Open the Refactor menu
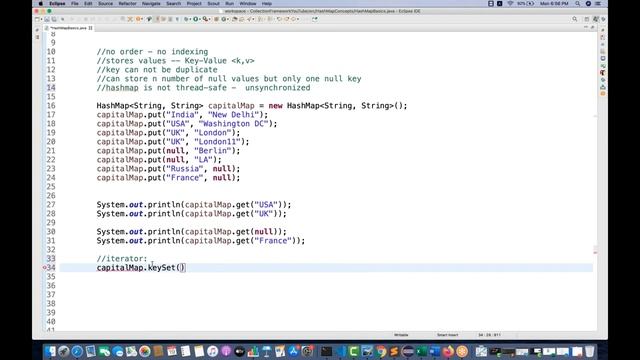 (x=127, y=4)
